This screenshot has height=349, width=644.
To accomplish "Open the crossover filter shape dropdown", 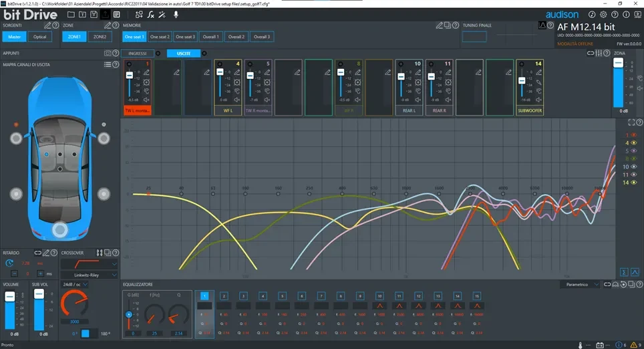I will pyautogui.click(x=89, y=263).
